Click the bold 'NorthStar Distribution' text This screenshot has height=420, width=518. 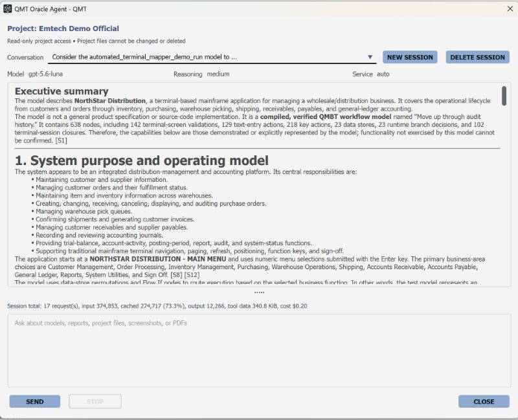110,101
